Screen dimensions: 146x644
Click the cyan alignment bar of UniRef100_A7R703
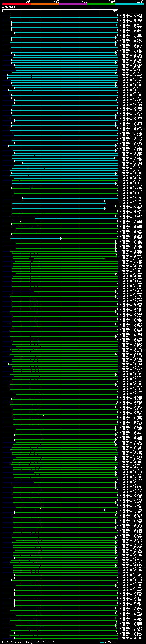point(70,510)
